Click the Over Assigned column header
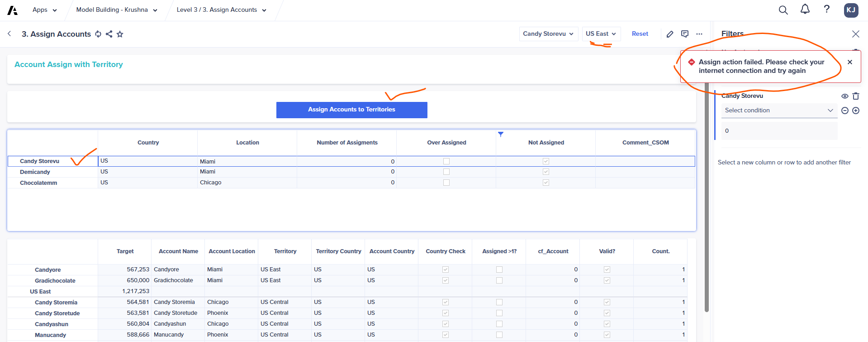 coord(446,143)
